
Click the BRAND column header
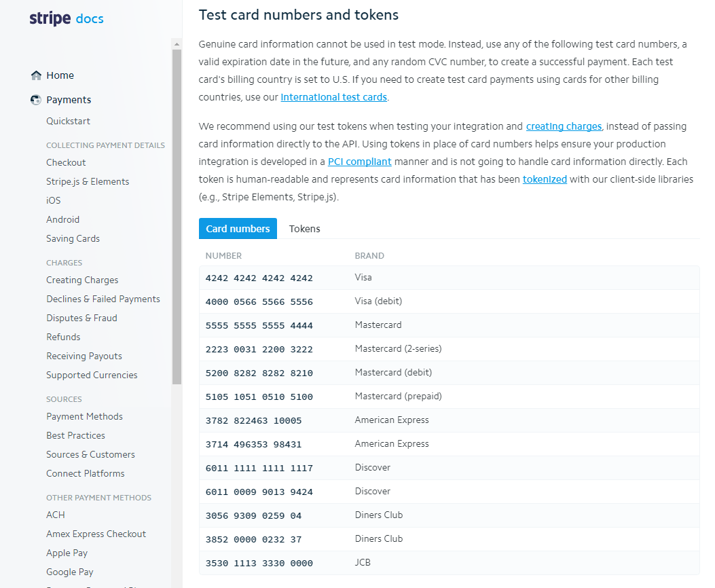click(x=370, y=256)
